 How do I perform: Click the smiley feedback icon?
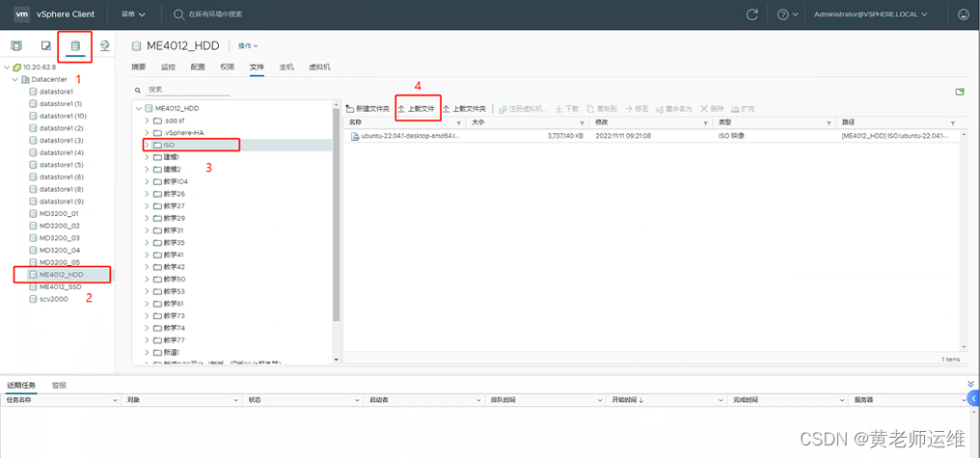coord(964,13)
